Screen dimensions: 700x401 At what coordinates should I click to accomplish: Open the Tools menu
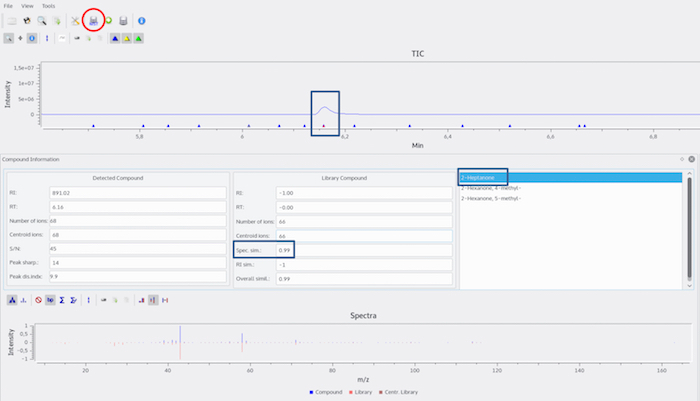[x=48, y=6]
